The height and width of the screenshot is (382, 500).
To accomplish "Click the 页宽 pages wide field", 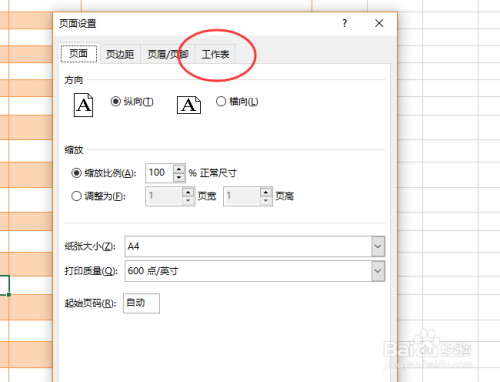I will point(164,196).
